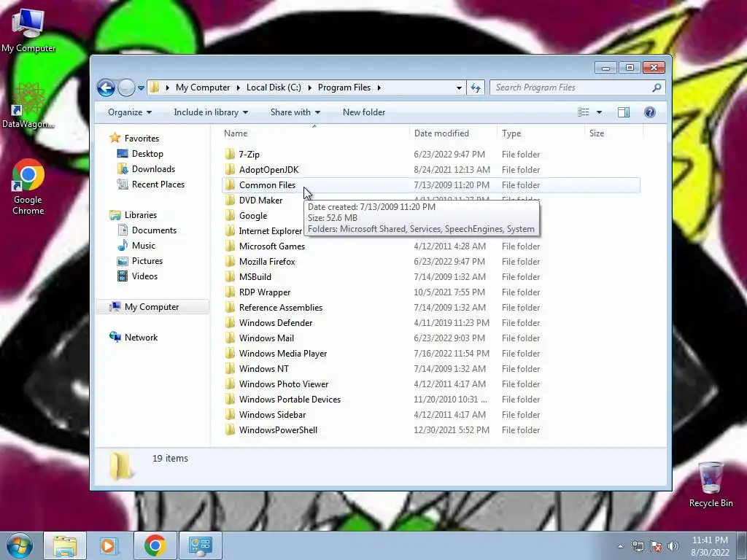Screen dimensions: 747x560
Task: Click Program Files in the breadcrumb
Action: point(344,87)
